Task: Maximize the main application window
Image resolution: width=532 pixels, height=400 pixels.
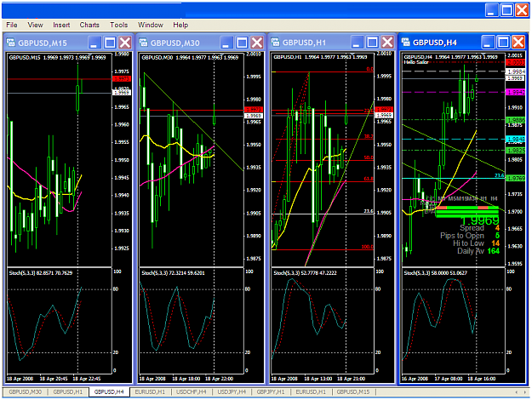Action: point(507,10)
